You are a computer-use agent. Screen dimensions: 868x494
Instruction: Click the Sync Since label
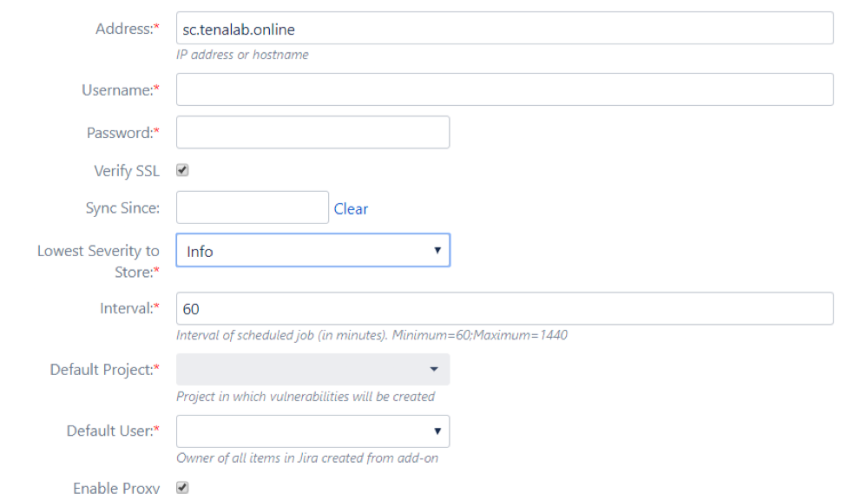122,208
